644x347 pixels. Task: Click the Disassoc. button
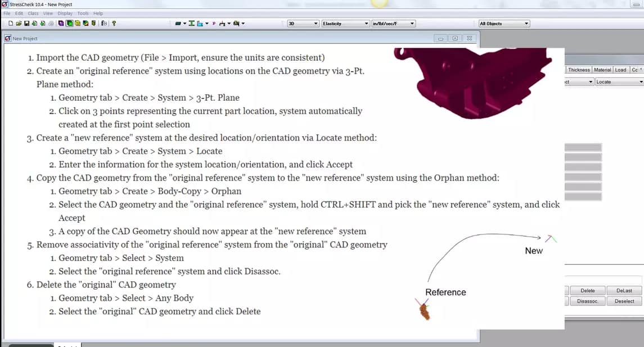point(587,301)
